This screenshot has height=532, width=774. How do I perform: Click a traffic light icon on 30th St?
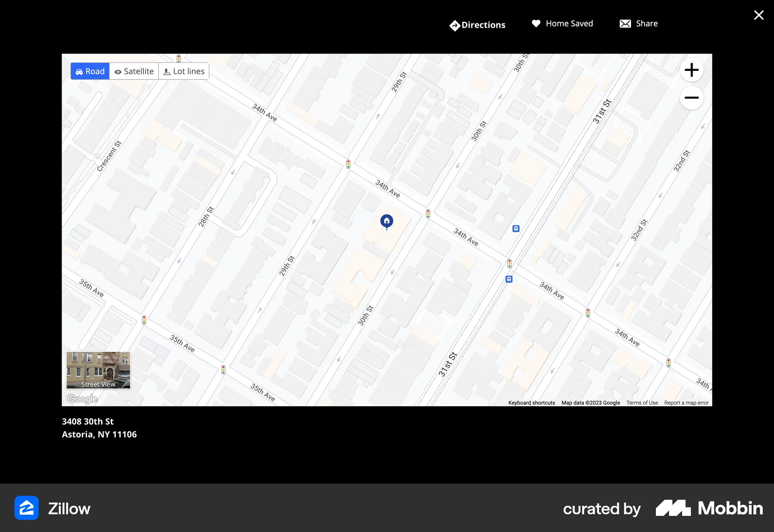coord(428,214)
